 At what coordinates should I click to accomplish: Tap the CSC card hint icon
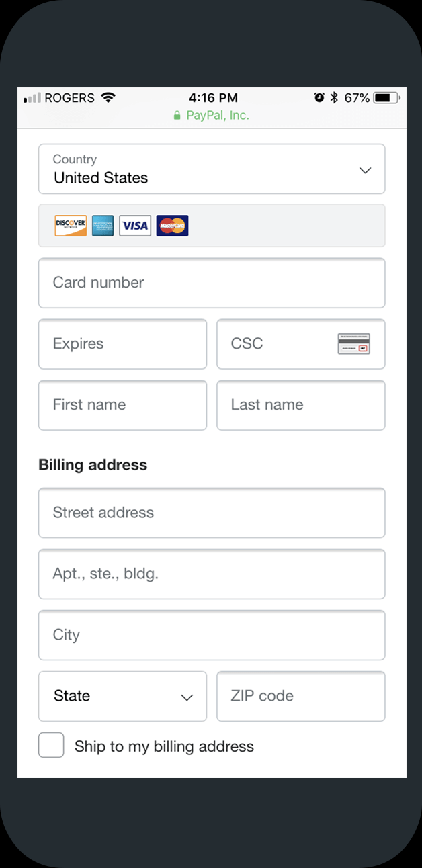pyautogui.click(x=353, y=344)
